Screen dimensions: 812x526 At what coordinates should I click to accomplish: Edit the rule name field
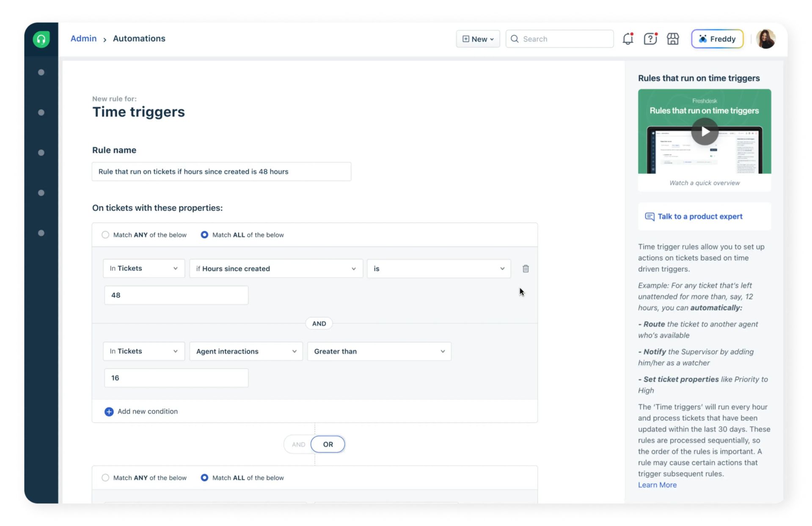(x=221, y=171)
